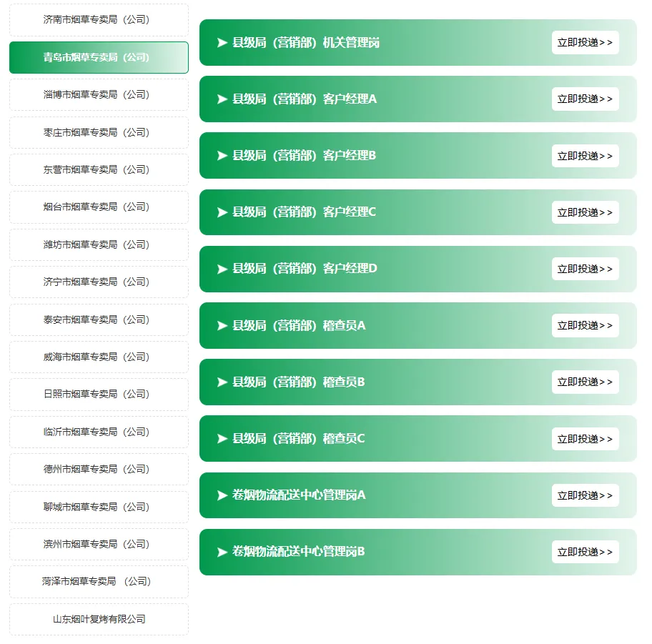The height and width of the screenshot is (644, 652).
Task: Select the highlighted 青岛市烟草专卖局（公司） item
Action: coord(99,57)
